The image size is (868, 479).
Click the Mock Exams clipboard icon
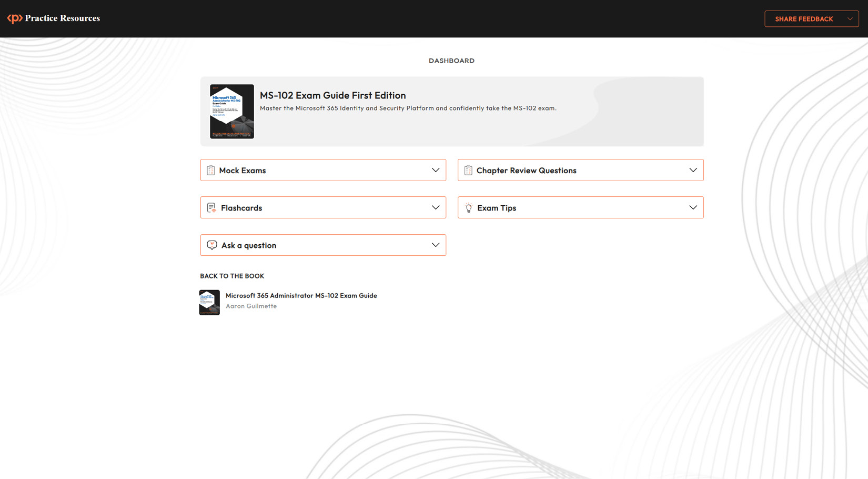(x=210, y=171)
